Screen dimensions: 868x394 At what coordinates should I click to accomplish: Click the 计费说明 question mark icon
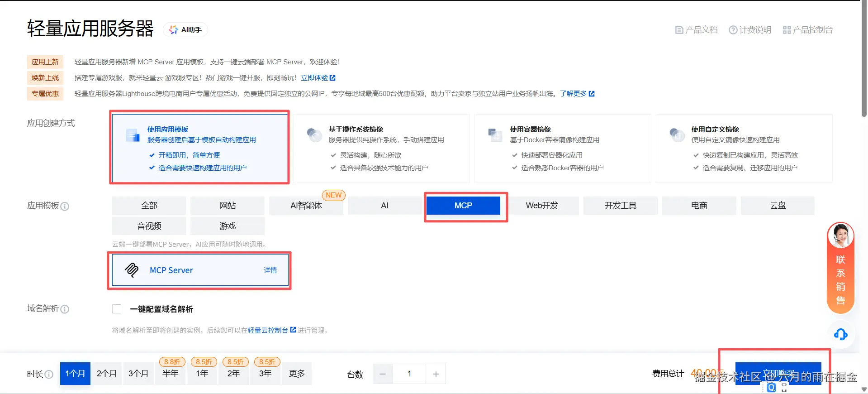click(733, 30)
